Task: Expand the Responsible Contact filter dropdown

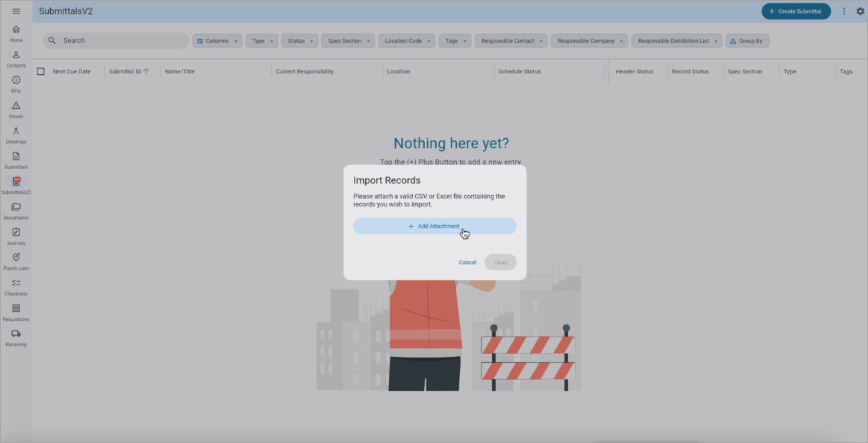Action: click(x=511, y=41)
